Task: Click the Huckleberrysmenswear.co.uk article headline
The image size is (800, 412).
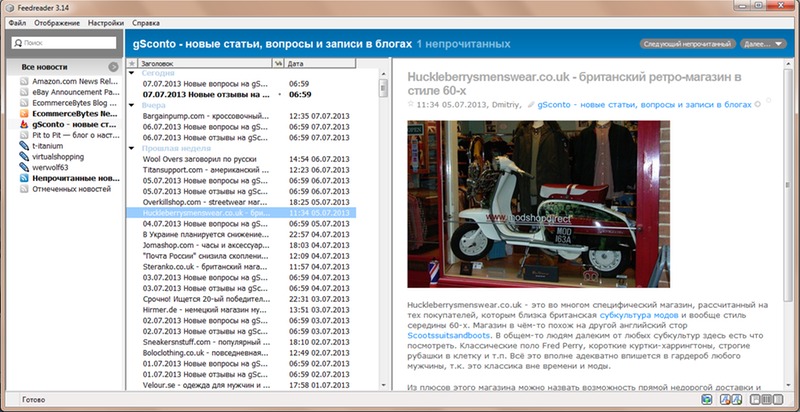Action: [x=574, y=84]
